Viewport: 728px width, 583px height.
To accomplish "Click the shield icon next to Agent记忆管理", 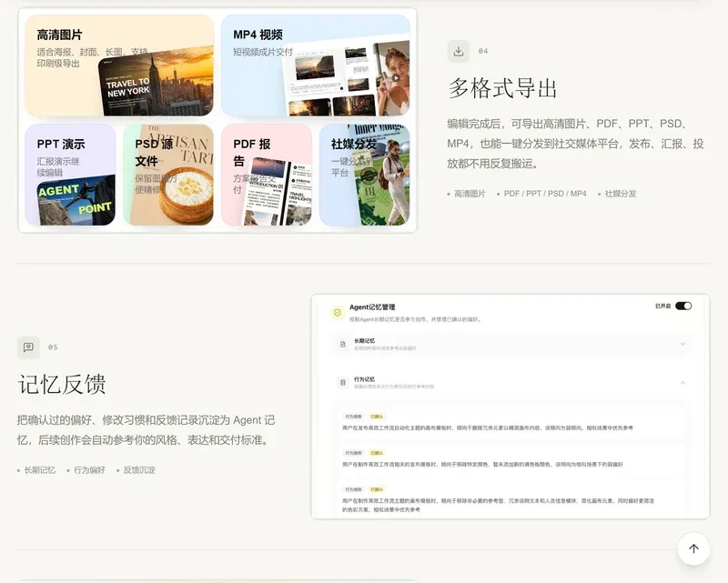I will (x=338, y=312).
